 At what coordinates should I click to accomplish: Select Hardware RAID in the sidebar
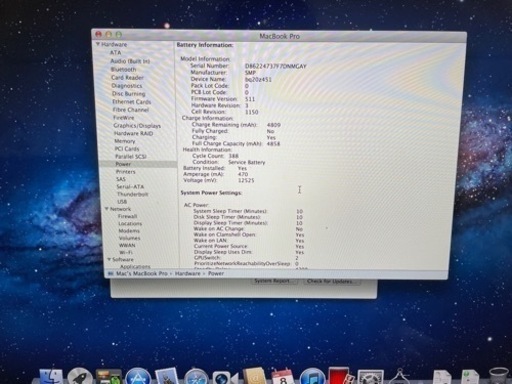click(133, 133)
